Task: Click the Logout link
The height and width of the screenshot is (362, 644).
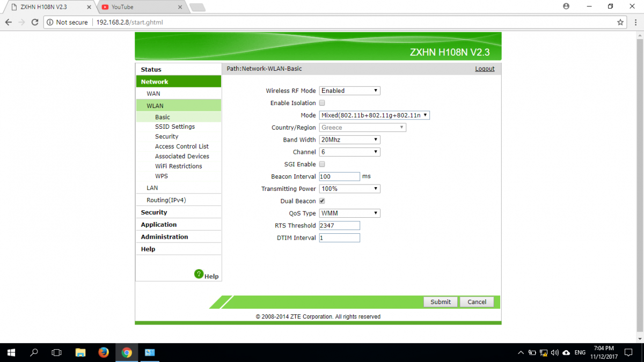Action: [x=485, y=69]
